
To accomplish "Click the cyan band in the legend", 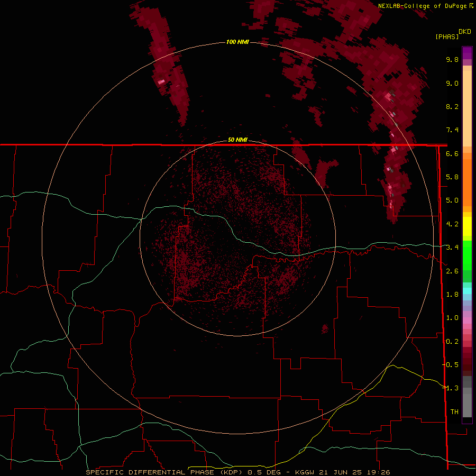I will click(467, 291).
